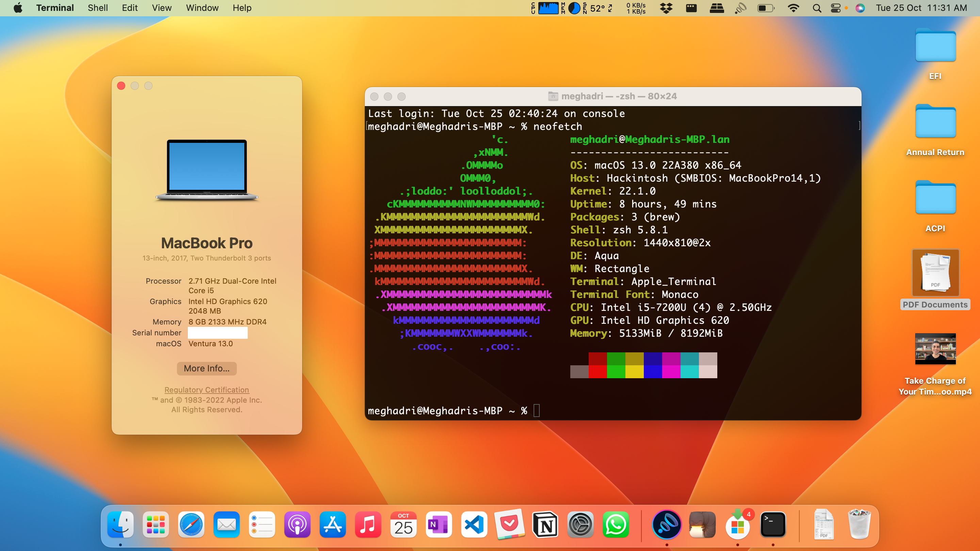Open Control Center in the menu bar
Image resolution: width=980 pixels, height=551 pixels.
(835, 8)
